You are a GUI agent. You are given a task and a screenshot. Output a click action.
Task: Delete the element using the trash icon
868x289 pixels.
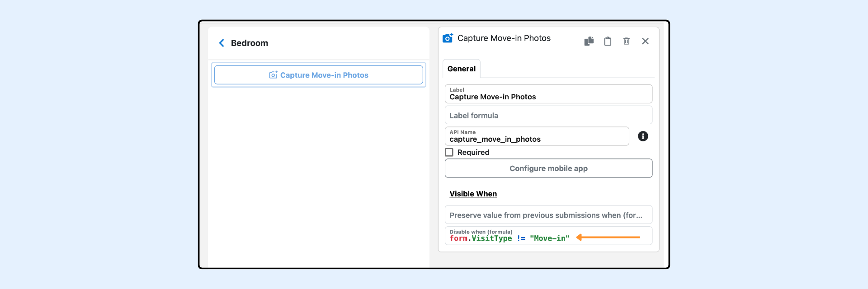coord(626,41)
